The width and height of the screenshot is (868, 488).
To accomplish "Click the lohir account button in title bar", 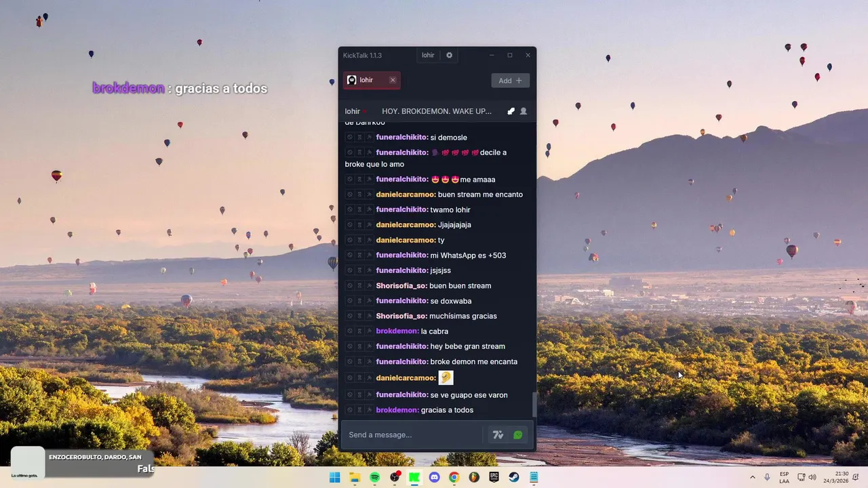I will (428, 56).
